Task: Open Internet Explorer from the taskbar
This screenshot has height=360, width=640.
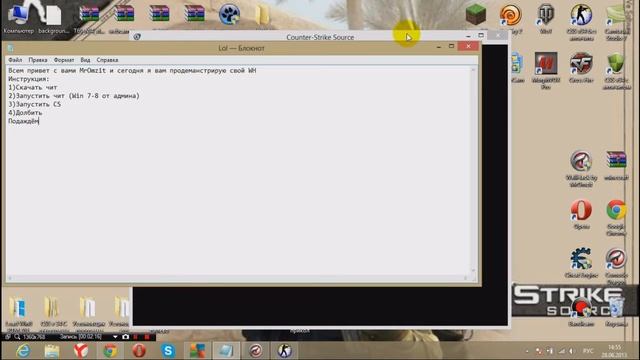Action: click(23, 351)
